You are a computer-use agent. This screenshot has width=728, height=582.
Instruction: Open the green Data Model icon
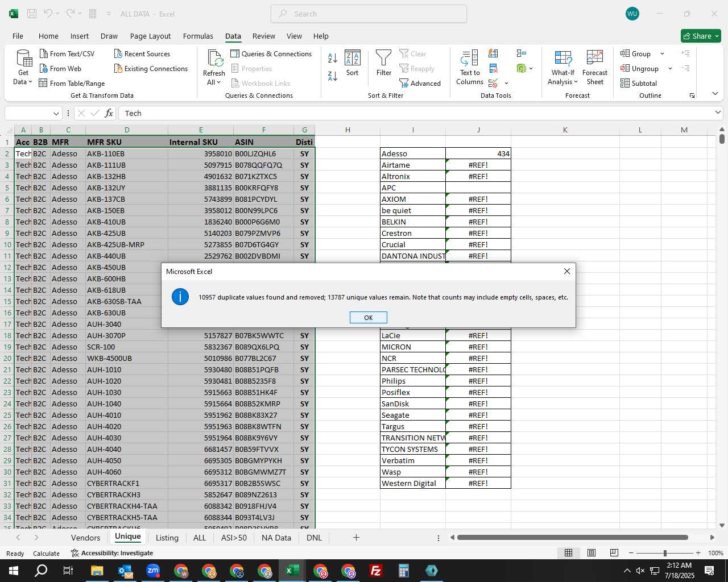point(522,69)
